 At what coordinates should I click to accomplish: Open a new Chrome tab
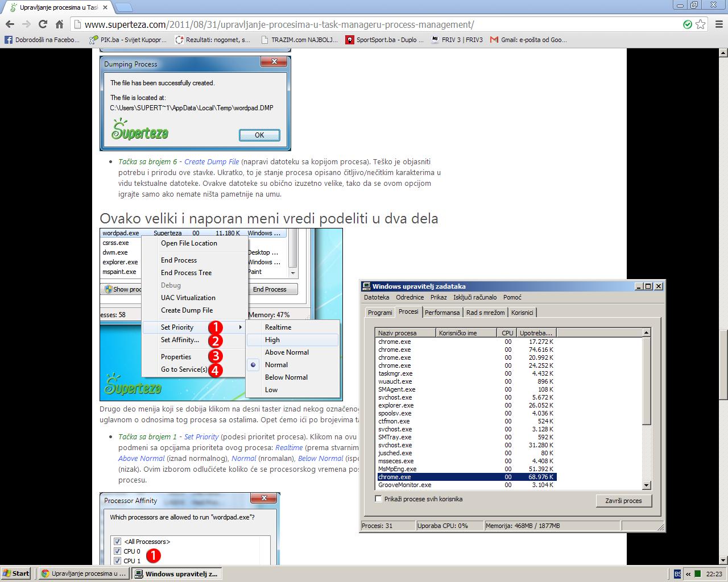pyautogui.click(x=124, y=7)
